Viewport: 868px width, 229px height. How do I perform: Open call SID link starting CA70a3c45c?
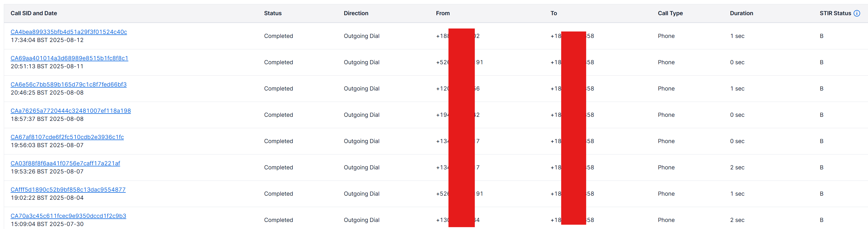(68, 215)
